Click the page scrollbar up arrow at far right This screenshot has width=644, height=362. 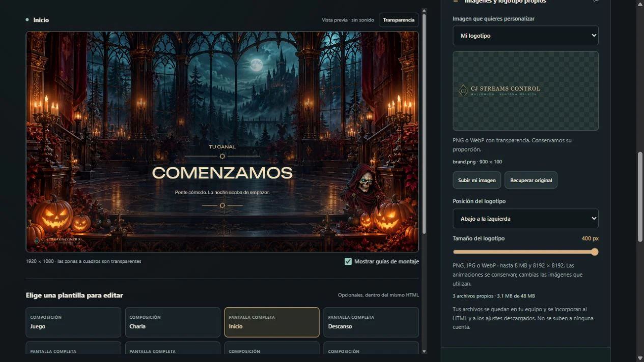pos(640,4)
